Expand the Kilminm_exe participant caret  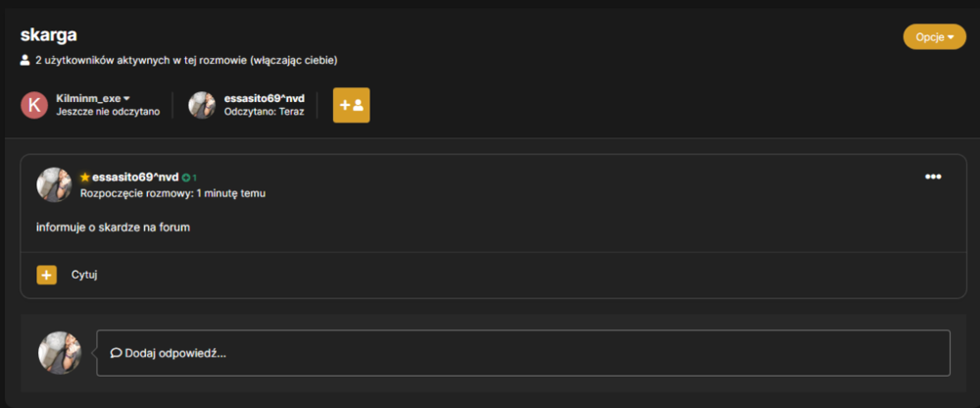click(x=126, y=99)
